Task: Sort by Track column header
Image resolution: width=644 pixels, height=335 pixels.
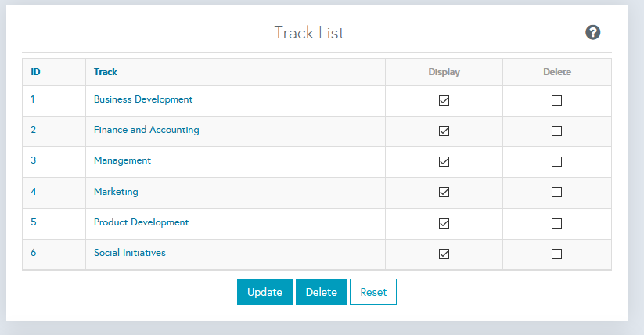Action: 106,72
